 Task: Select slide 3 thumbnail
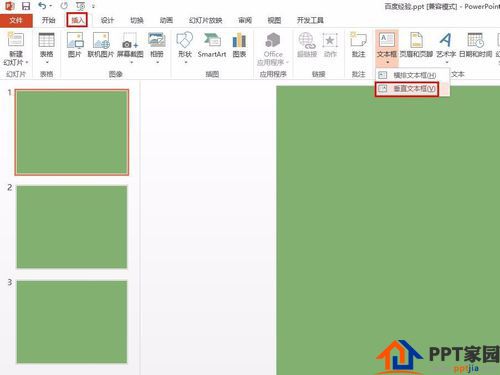click(x=72, y=322)
